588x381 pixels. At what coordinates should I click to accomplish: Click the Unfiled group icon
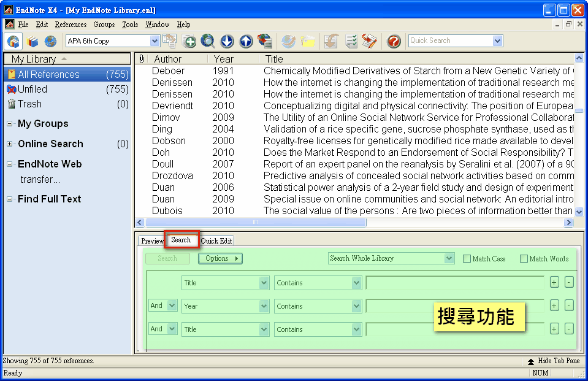pos(12,90)
